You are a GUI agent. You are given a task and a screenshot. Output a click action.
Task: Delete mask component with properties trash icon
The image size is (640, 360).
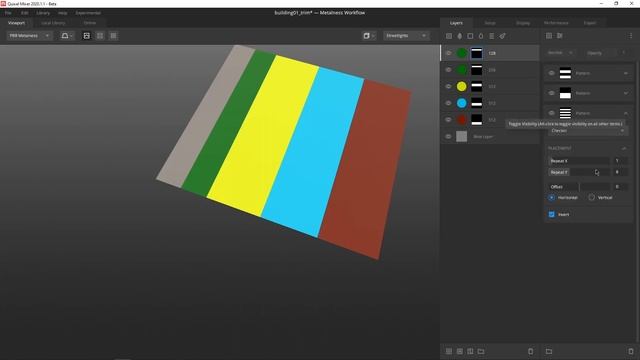pyautogui.click(x=631, y=351)
